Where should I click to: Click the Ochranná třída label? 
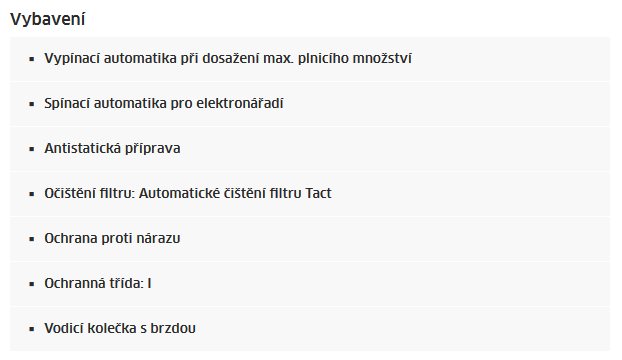tap(94, 283)
